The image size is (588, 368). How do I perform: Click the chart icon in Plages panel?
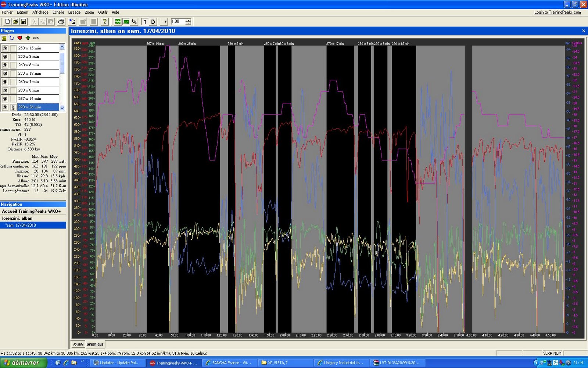(x=4, y=38)
